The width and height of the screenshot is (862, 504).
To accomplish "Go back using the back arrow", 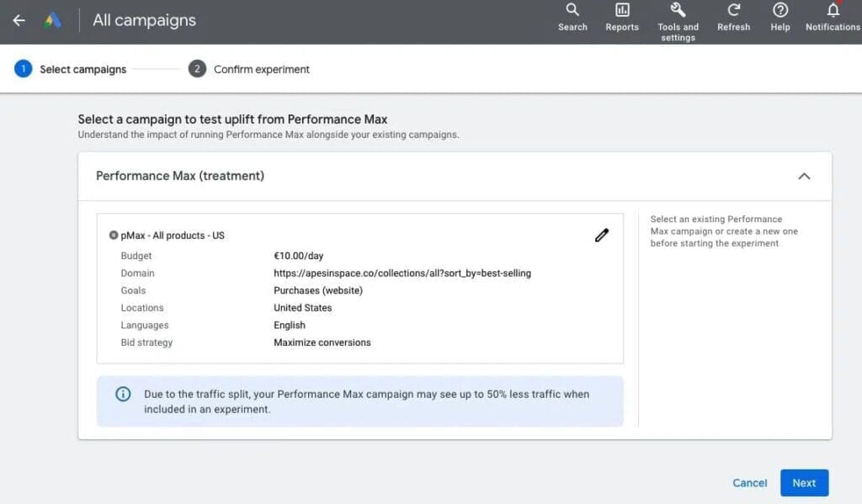I will coord(19,20).
